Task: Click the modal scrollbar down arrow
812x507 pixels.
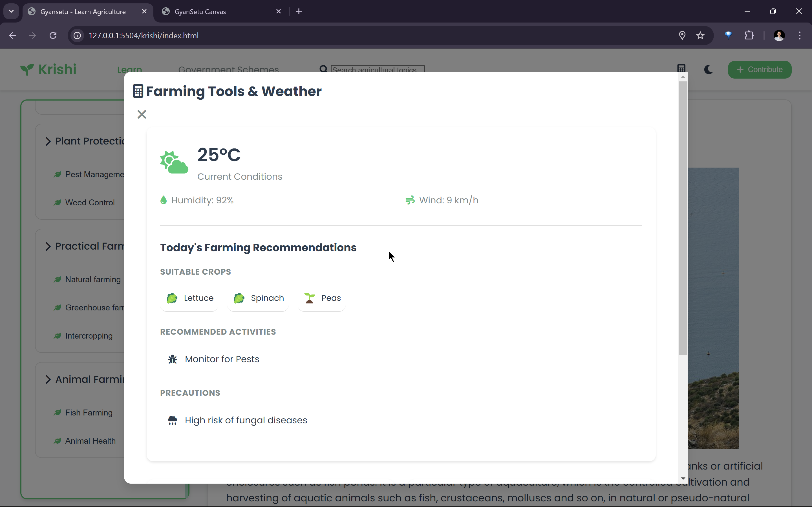Action: 683,479
